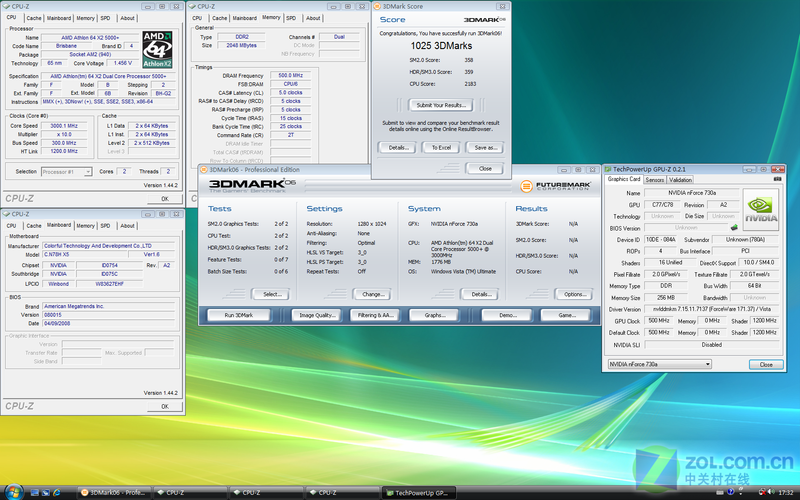
Task: Click GPU-Z Driver Version field
Action: (712, 309)
